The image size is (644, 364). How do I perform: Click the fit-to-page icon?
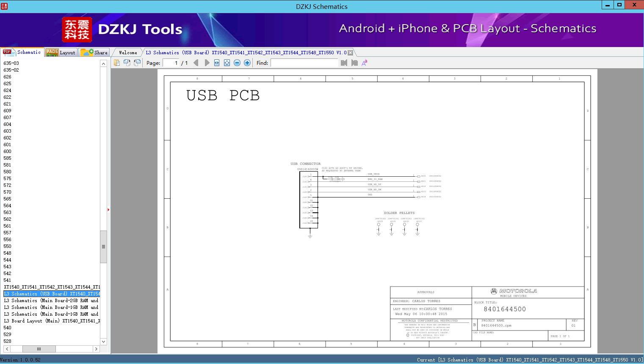click(227, 63)
